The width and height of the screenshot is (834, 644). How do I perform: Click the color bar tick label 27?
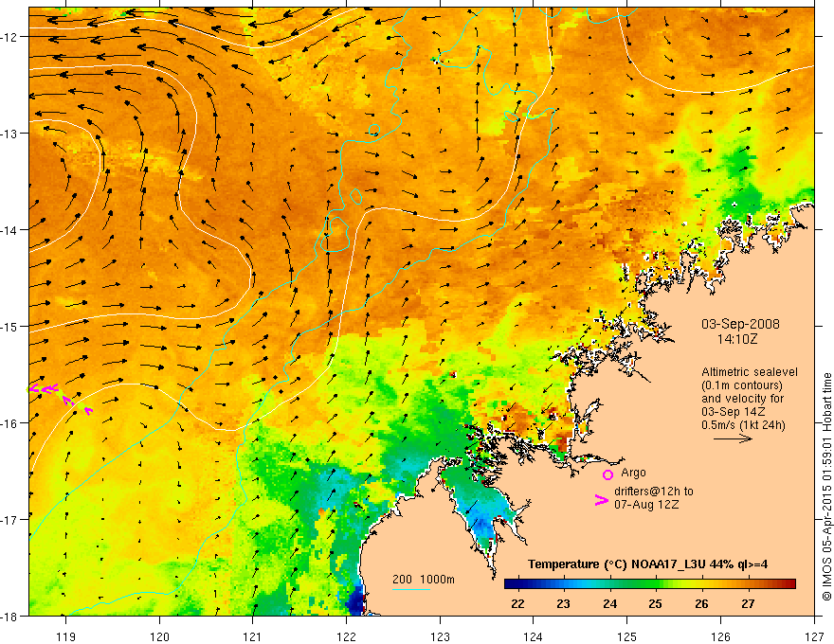click(748, 603)
